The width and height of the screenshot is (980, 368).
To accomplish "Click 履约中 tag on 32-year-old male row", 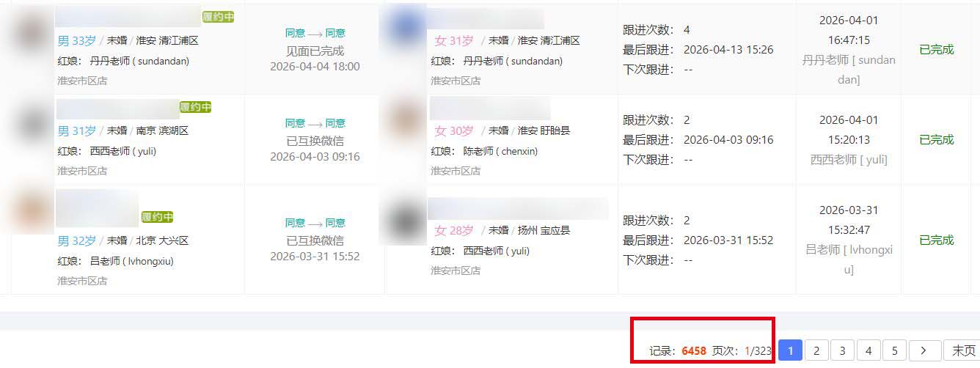I will coord(157,217).
